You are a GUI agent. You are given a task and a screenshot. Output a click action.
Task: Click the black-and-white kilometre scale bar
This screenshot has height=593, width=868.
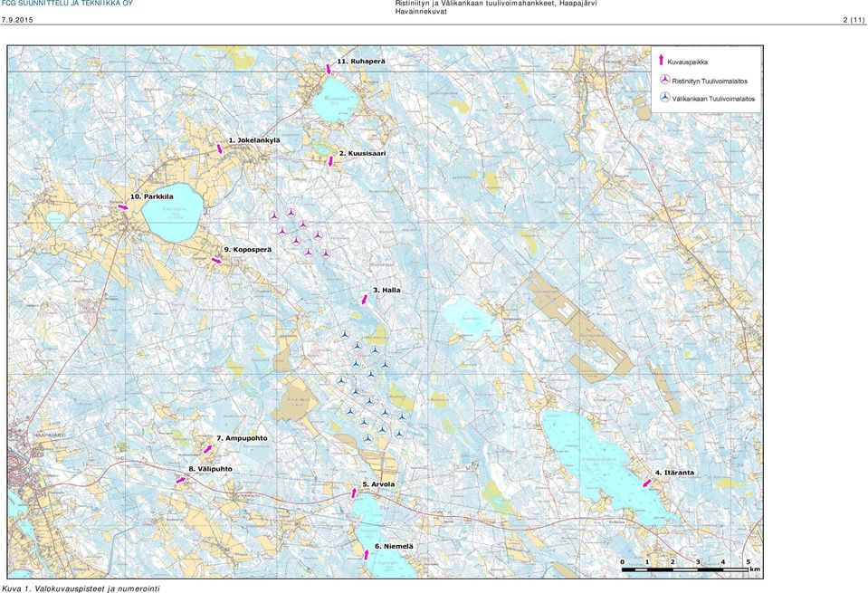coord(685,569)
